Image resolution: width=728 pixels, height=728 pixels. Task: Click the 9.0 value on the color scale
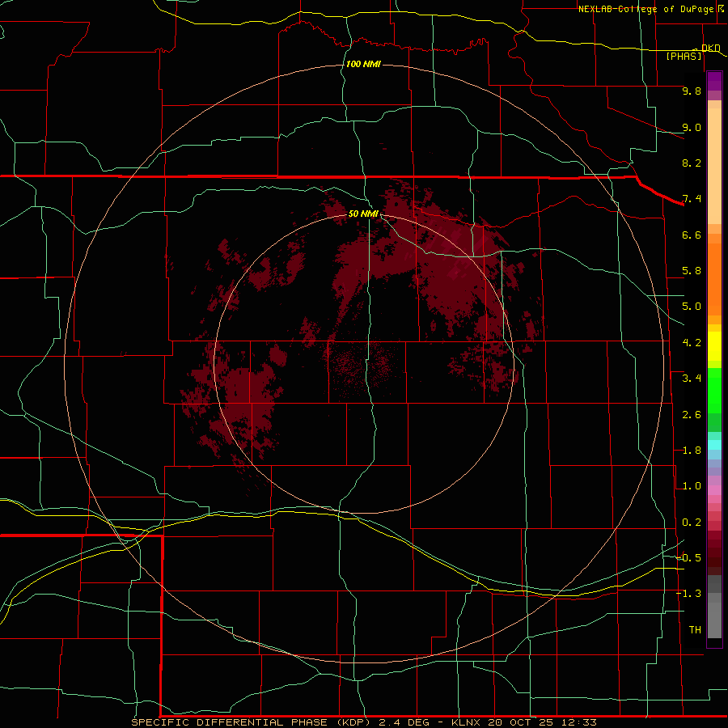tap(692, 127)
